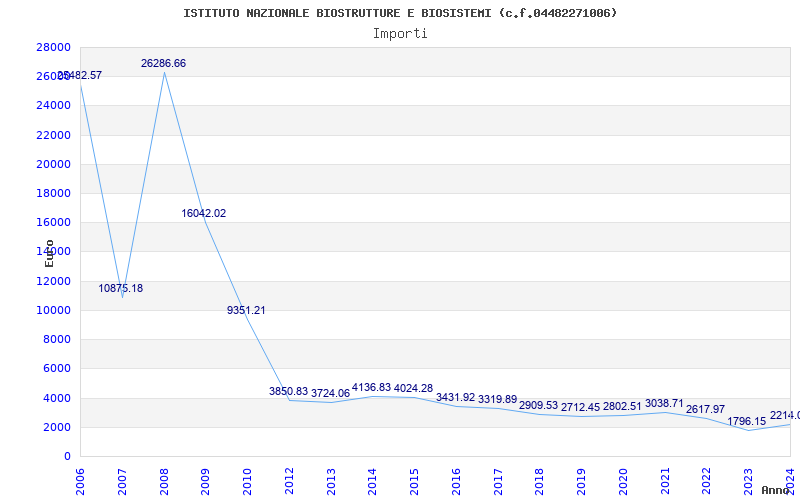The image size is (800, 500).
Task: Click the 24000 y-axis tick label
Action: point(54,106)
